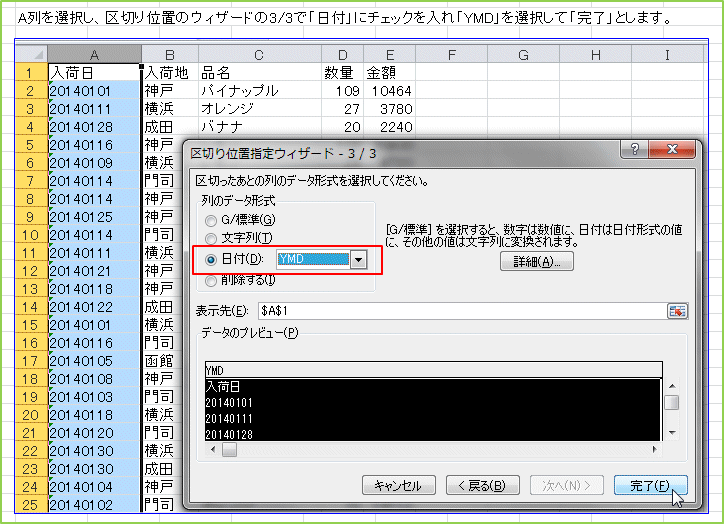The width and height of the screenshot is (724, 524).
Task: Select column G header
Action: (523, 54)
